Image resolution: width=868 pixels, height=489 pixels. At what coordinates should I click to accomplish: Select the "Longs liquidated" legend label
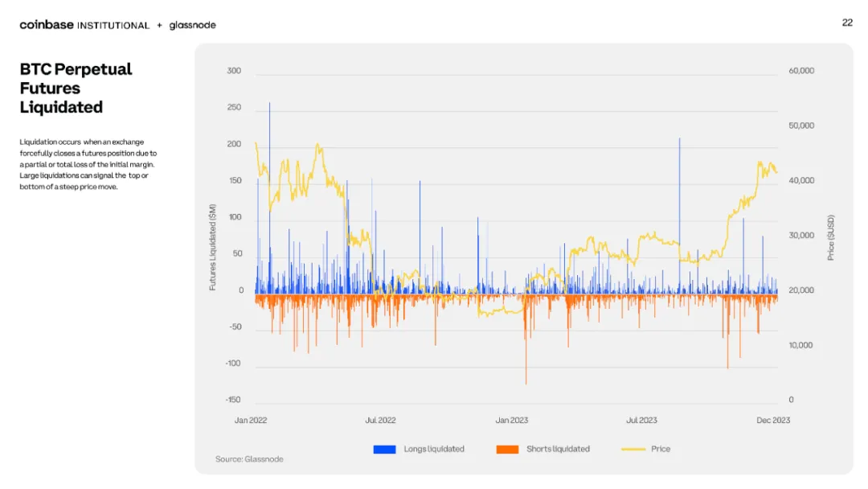pyautogui.click(x=434, y=449)
